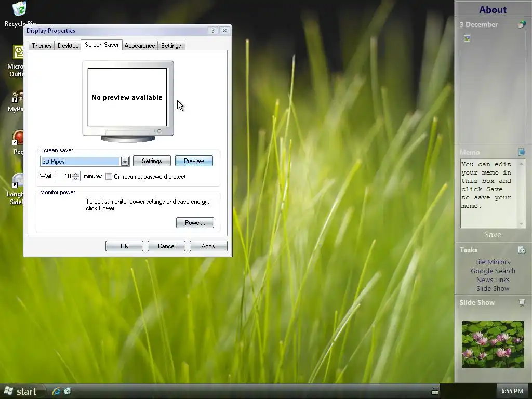Click memo scrollbar down arrow
The width and height of the screenshot is (532, 399).
(x=521, y=224)
